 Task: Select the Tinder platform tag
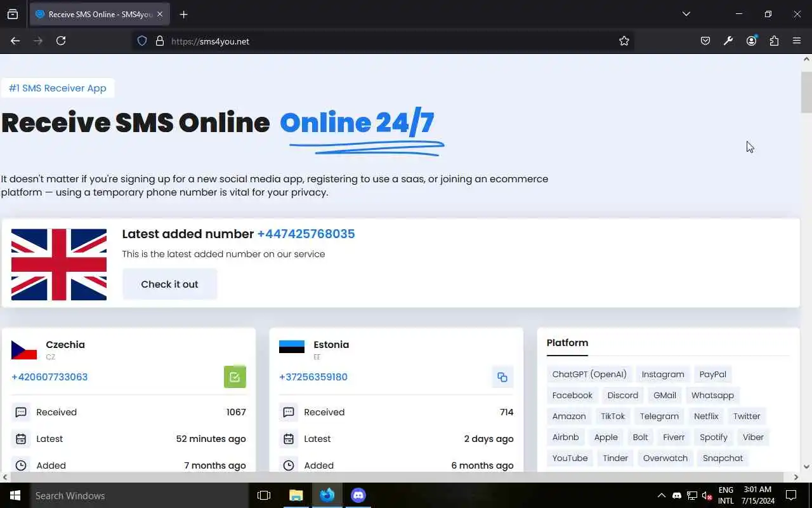pos(615,458)
